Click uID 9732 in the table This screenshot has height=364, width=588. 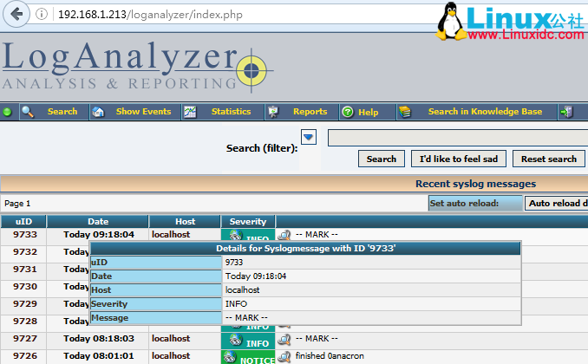point(25,252)
